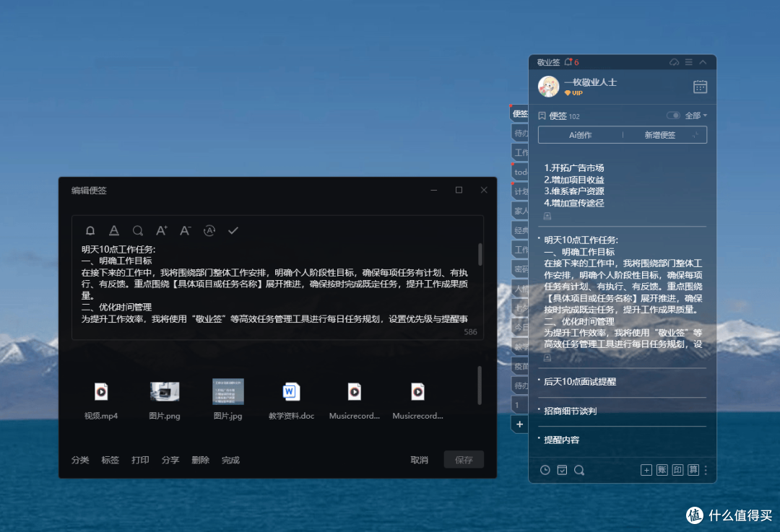Select the 家人 side tab

(x=520, y=211)
